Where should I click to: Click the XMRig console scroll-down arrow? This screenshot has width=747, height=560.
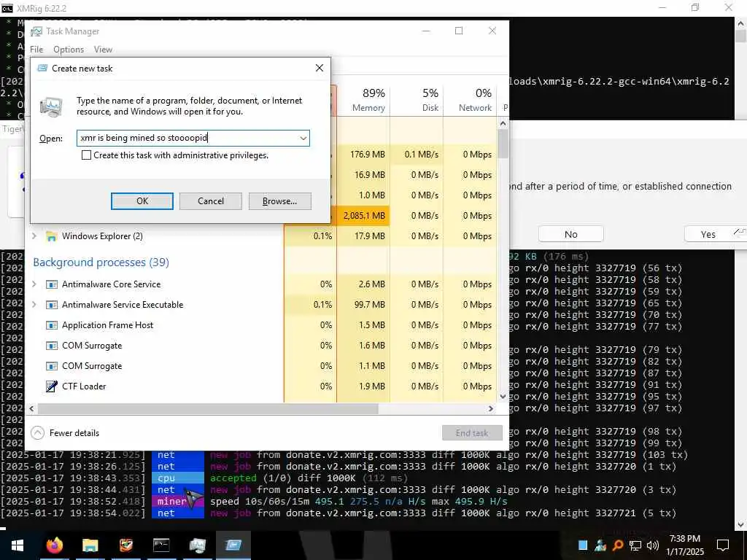click(741, 525)
